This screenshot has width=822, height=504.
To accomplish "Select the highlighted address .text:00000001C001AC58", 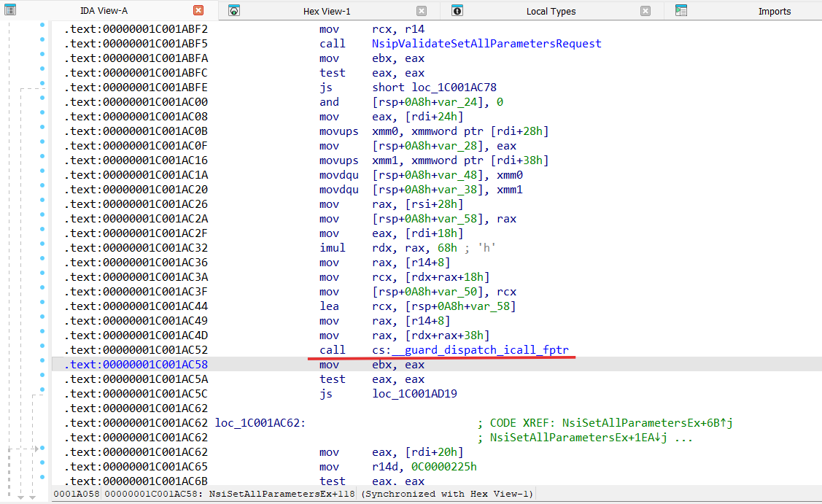I will click(136, 365).
